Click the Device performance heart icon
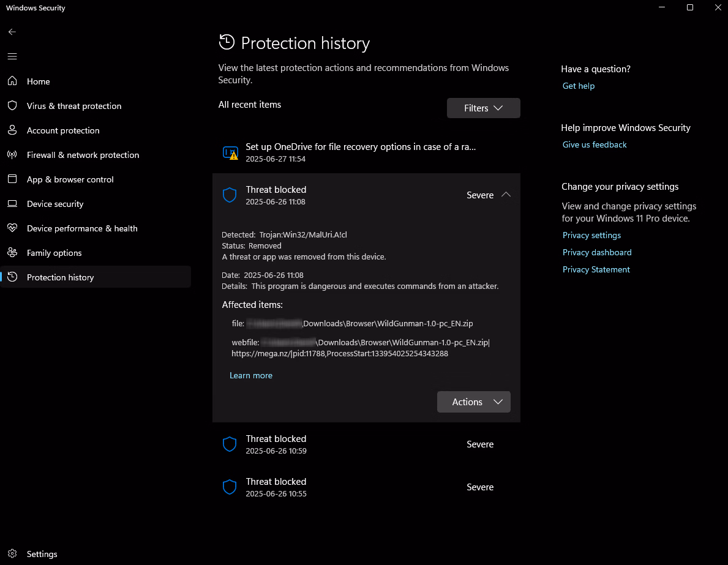The width and height of the screenshot is (728, 565). [12, 228]
